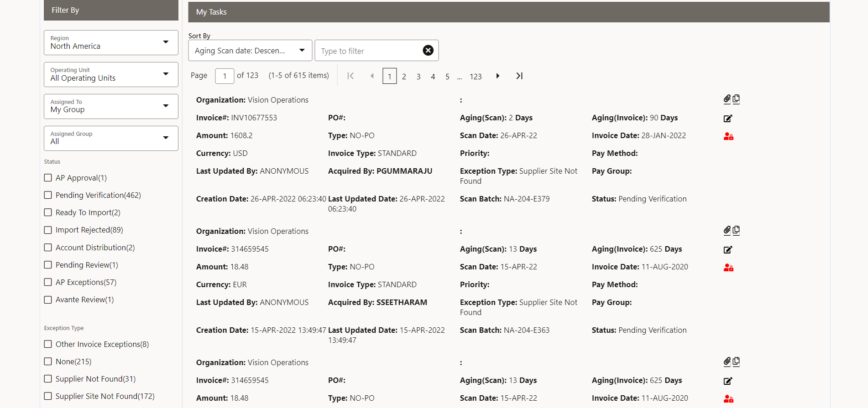Go to the next page arrow
868x408 pixels.
point(497,76)
